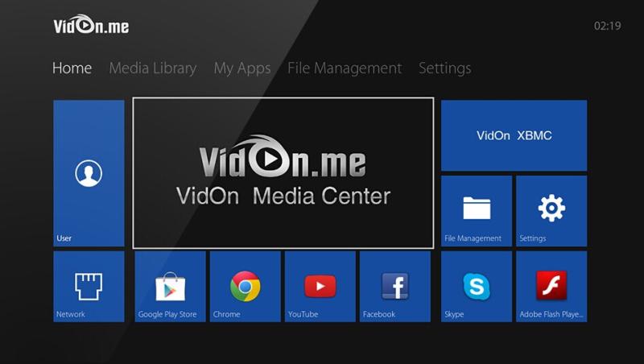
Task: Click the clock showing 02:19
Action: click(x=607, y=26)
